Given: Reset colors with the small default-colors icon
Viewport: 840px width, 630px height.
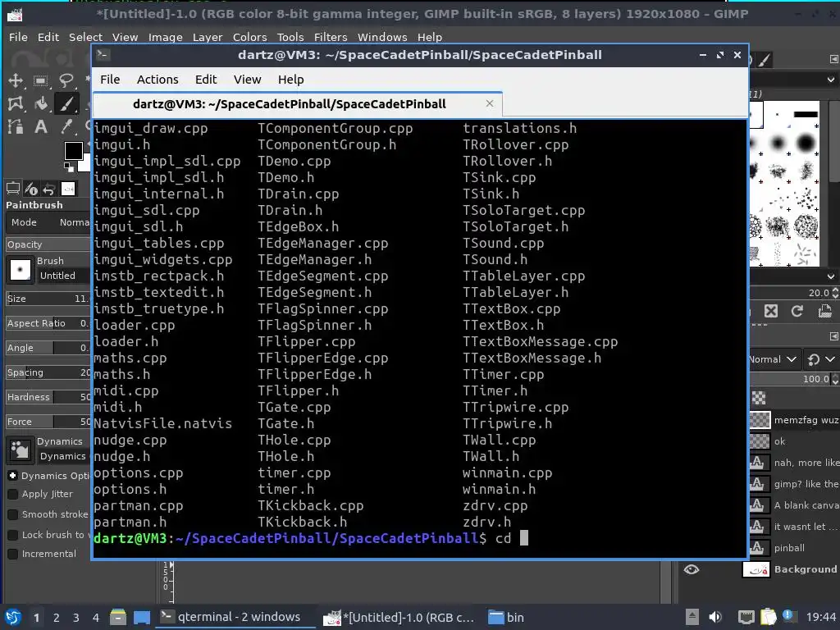Looking at the screenshot, I should click(x=69, y=167).
